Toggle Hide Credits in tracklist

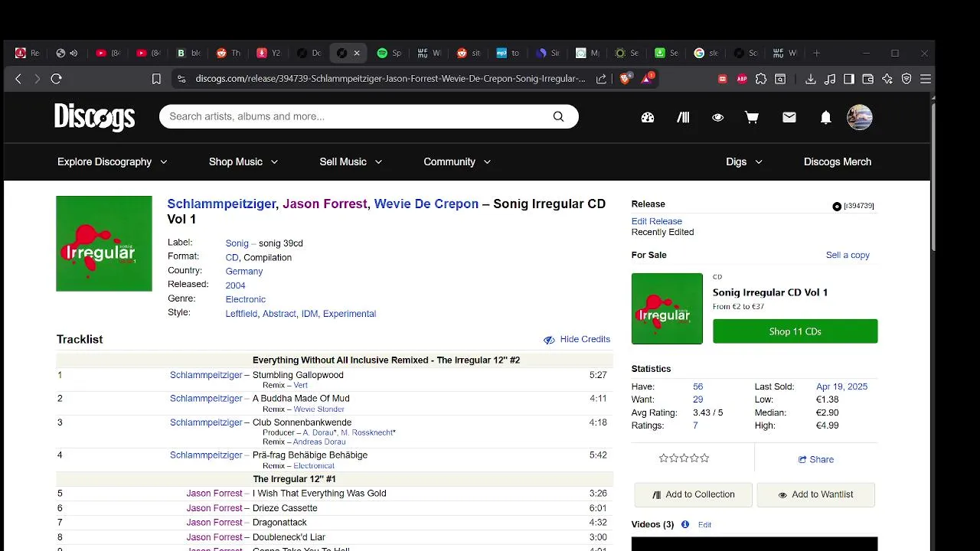pos(577,339)
